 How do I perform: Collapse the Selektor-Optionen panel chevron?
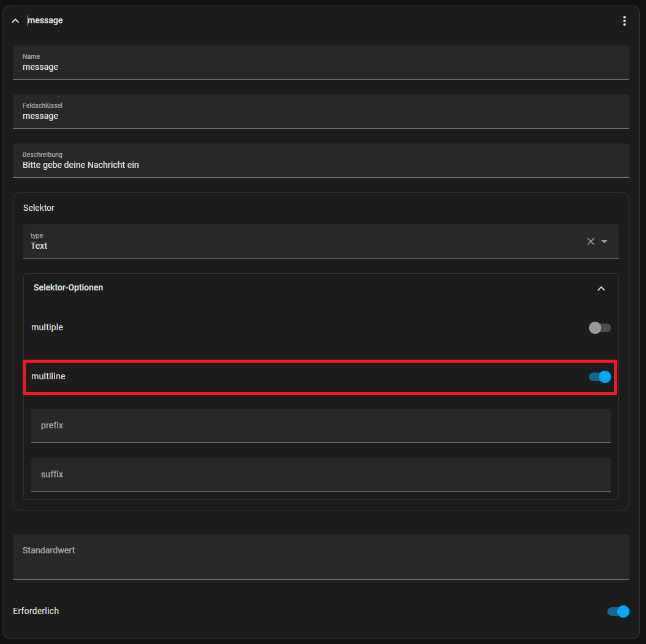[601, 289]
